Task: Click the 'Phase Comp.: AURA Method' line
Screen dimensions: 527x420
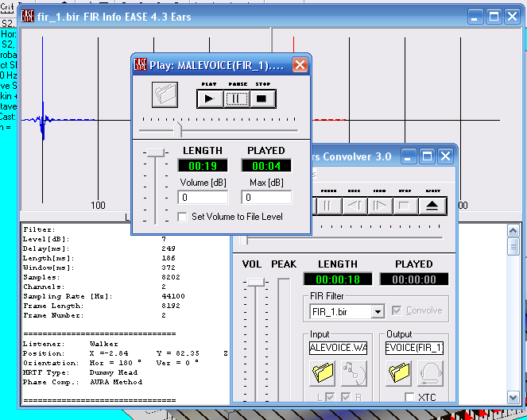Action: [x=83, y=382]
